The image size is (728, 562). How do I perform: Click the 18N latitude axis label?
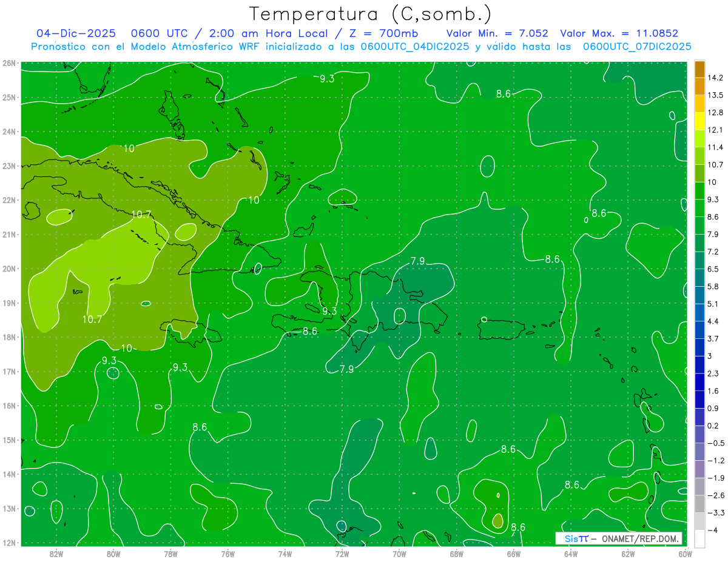tap(9, 337)
